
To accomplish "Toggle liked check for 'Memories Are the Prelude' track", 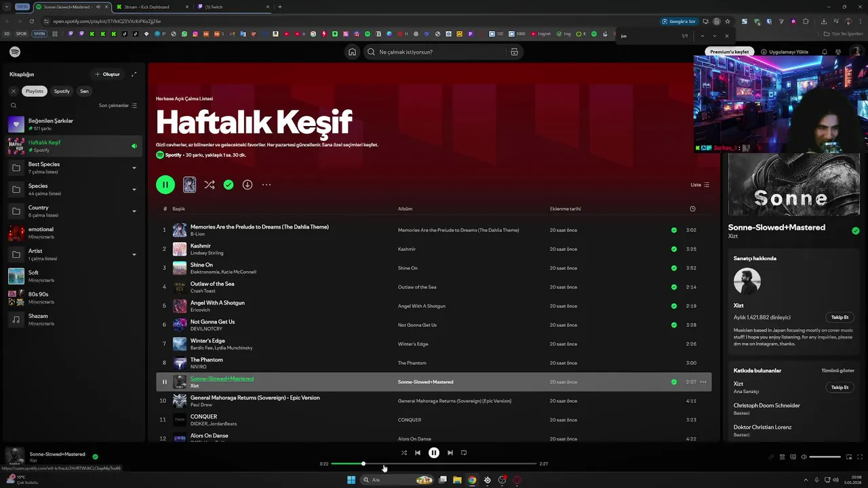I will pyautogui.click(x=673, y=230).
